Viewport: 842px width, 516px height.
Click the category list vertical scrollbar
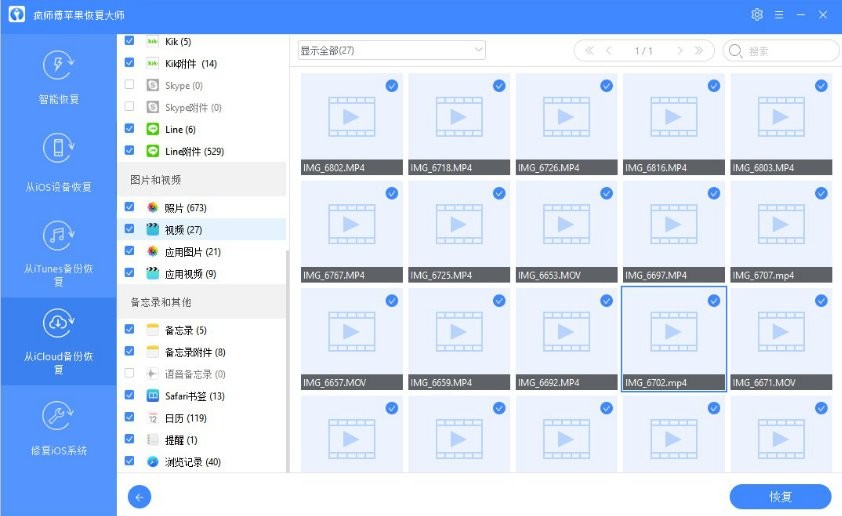[288, 360]
